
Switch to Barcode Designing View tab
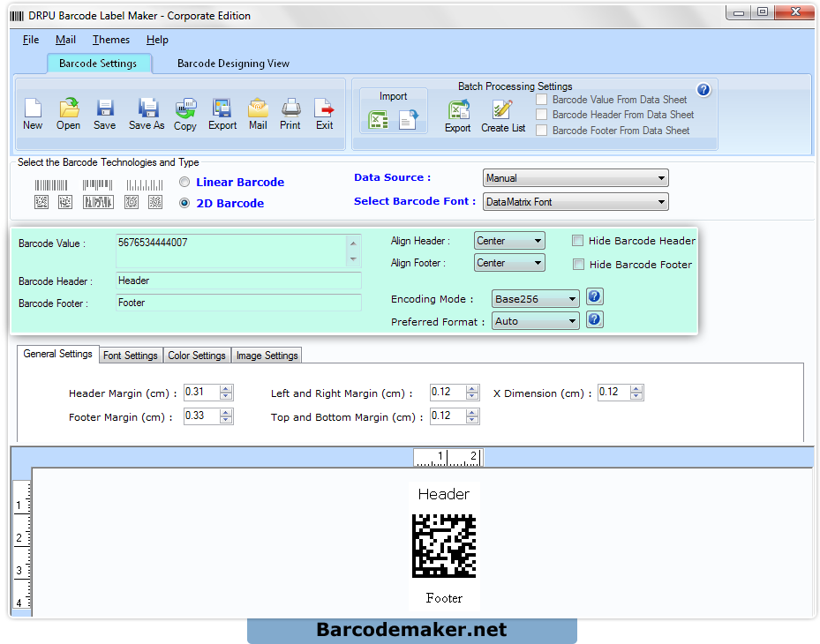233,64
